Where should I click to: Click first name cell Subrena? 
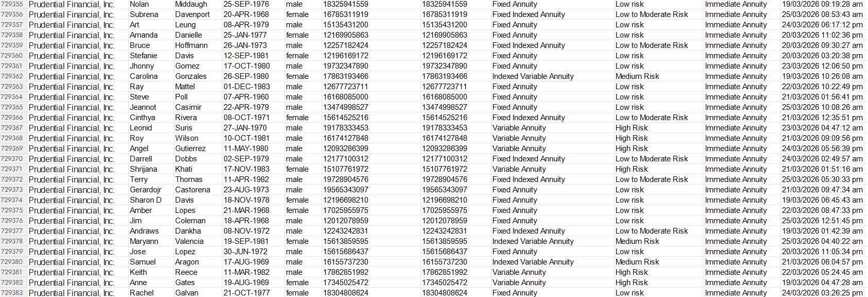click(x=144, y=14)
